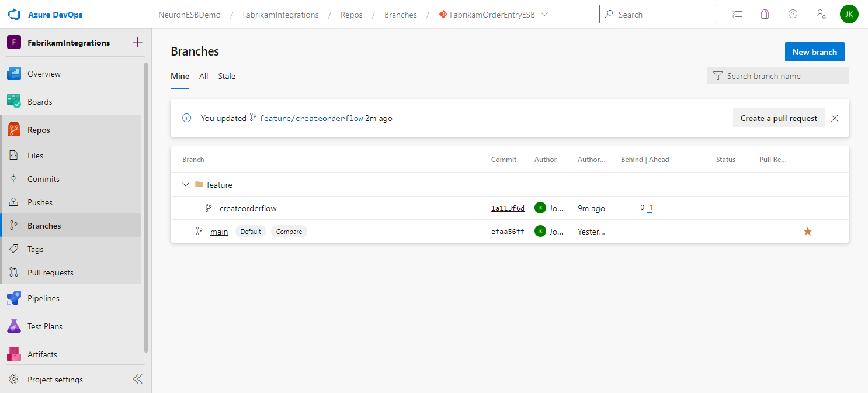The width and height of the screenshot is (868, 393).
Task: Open commit efaa56ff link
Action: [508, 232]
